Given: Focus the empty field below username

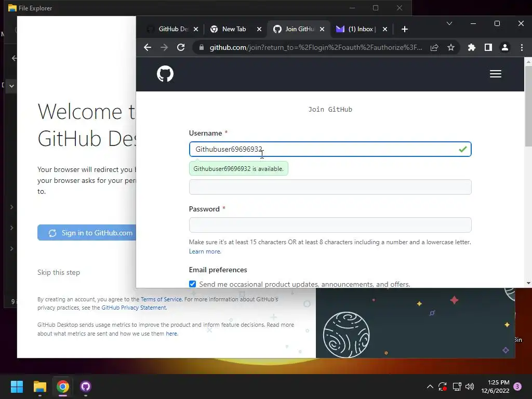Looking at the screenshot, I should tap(330, 187).
